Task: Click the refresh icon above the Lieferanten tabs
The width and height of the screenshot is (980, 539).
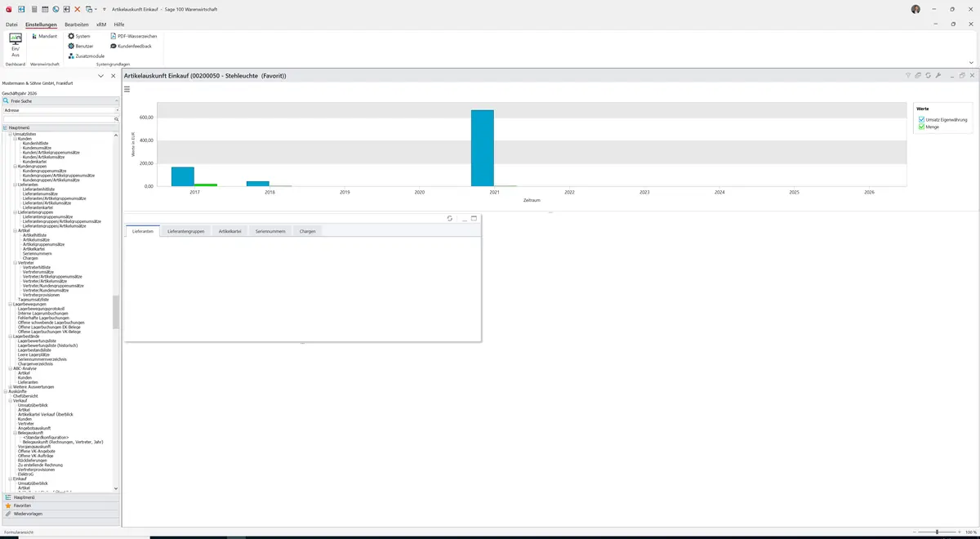Action: 450,218
